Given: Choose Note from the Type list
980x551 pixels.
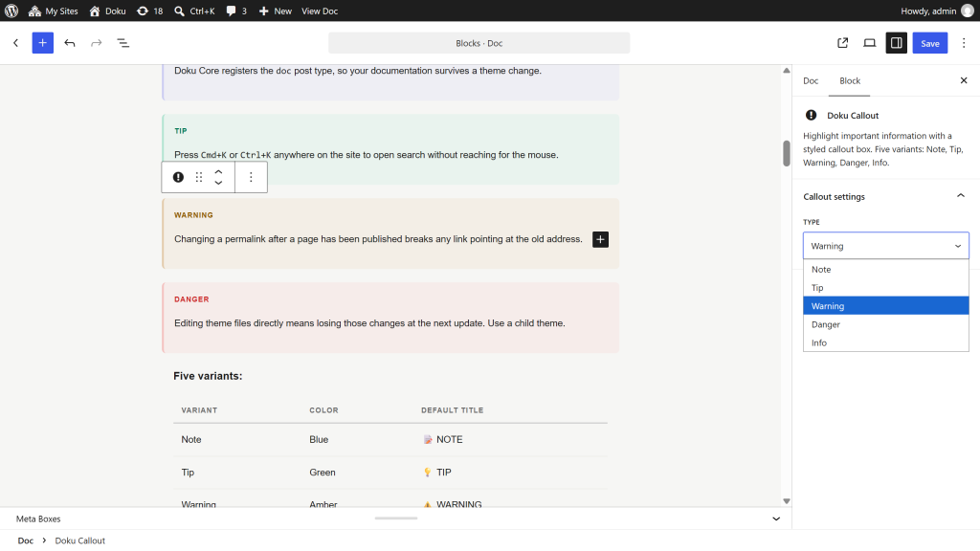Looking at the screenshot, I should 885,269.
